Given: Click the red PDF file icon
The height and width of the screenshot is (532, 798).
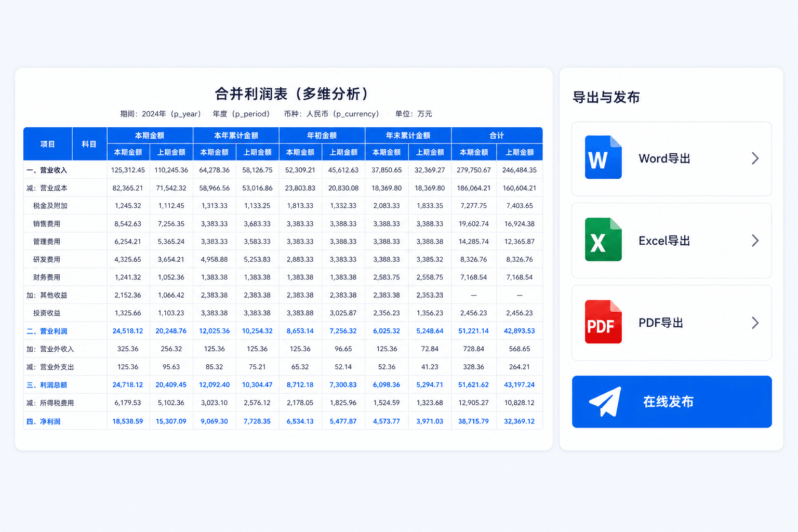Looking at the screenshot, I should [x=603, y=322].
